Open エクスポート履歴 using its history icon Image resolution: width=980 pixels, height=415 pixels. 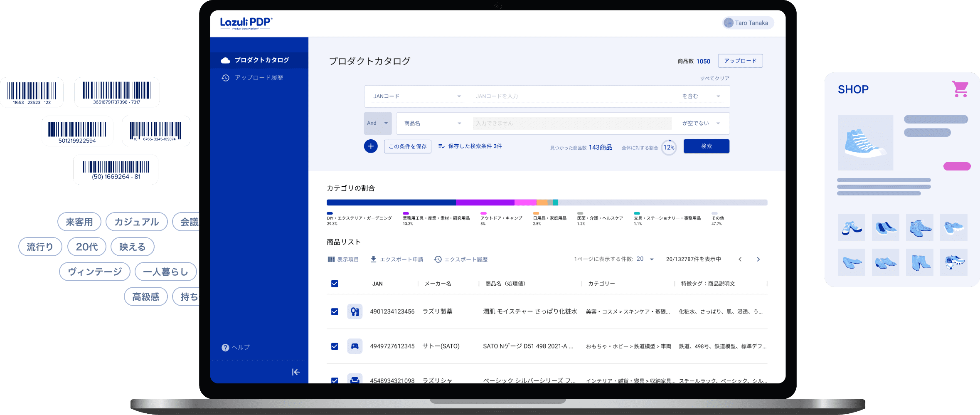437,259
